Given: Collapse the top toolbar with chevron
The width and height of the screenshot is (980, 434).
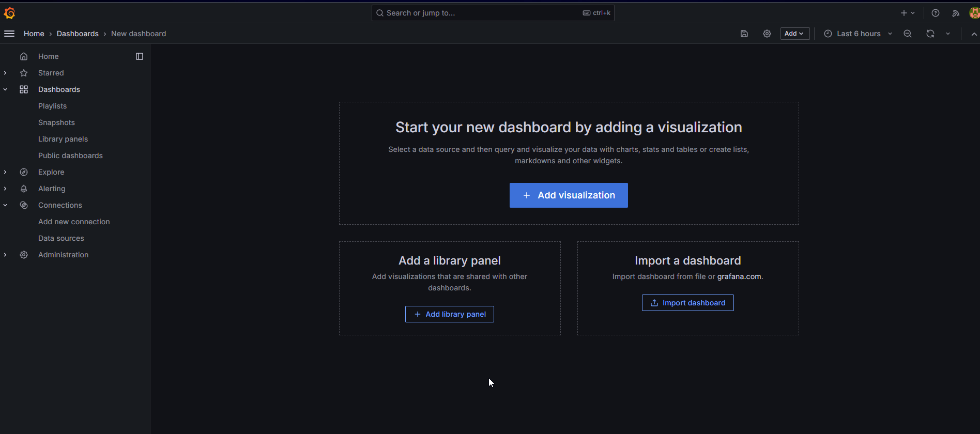Looking at the screenshot, I should point(974,34).
